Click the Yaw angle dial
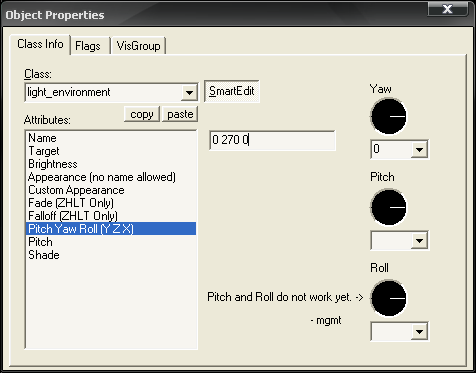The width and height of the screenshot is (476, 373). coord(388,116)
